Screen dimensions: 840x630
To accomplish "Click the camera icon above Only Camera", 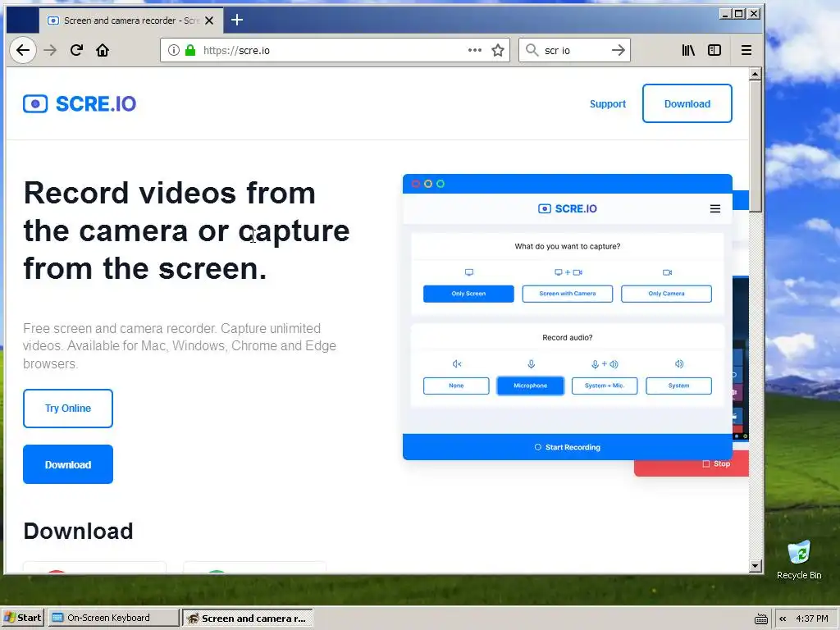I will point(667,272).
